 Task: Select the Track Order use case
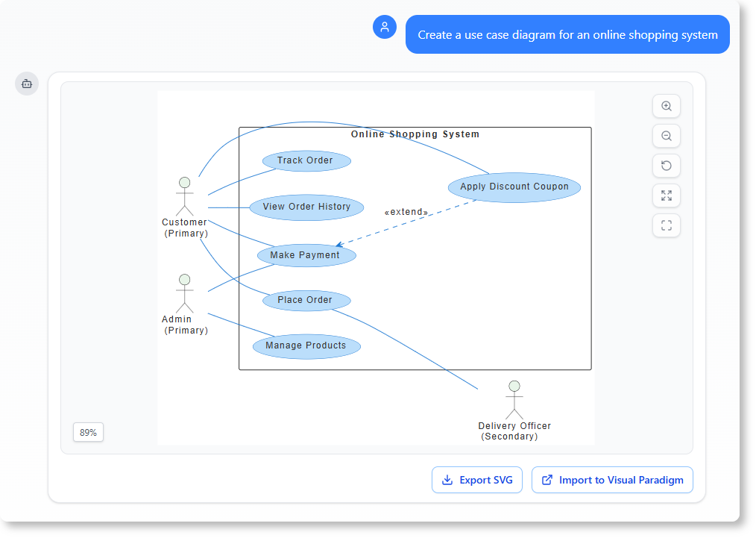[x=306, y=160]
